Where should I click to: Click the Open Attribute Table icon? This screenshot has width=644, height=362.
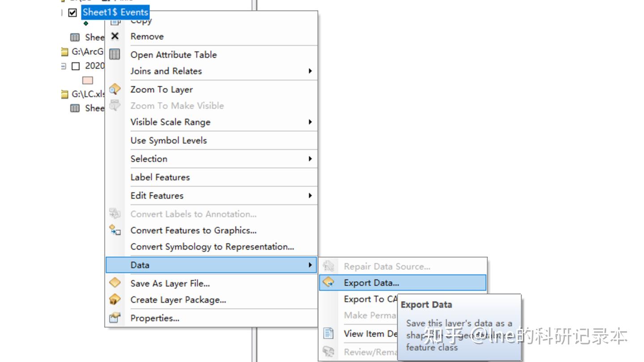115,55
